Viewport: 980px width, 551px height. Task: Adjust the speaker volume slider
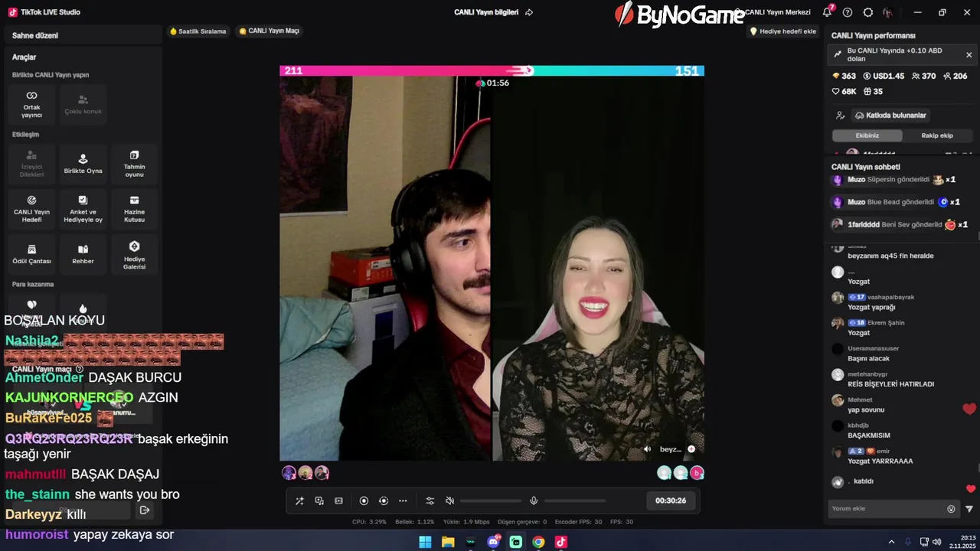coord(491,500)
